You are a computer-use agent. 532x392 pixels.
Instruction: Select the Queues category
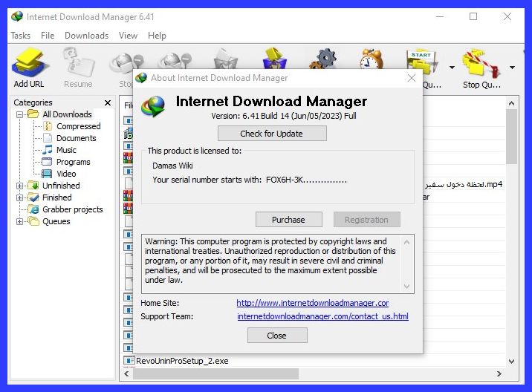pyautogui.click(x=56, y=221)
